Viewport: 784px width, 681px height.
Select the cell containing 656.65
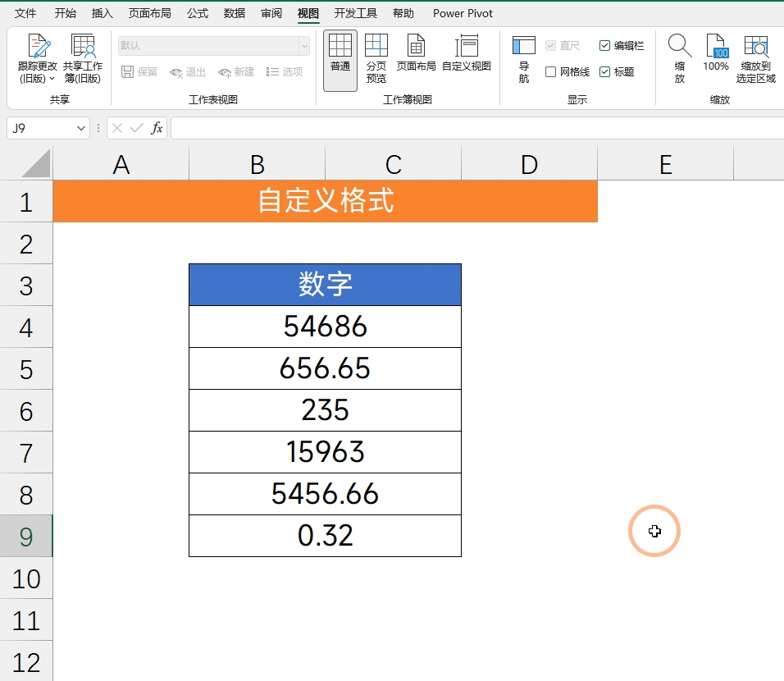[x=325, y=368]
